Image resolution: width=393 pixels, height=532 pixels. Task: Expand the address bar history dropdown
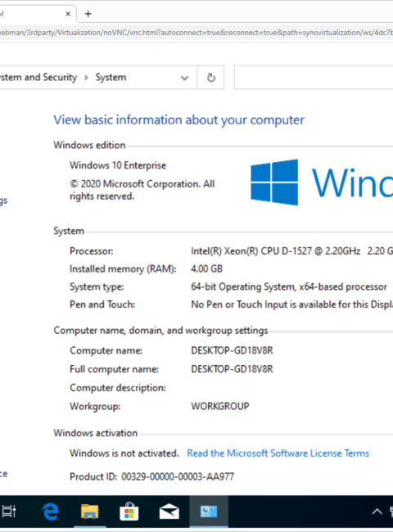184,78
